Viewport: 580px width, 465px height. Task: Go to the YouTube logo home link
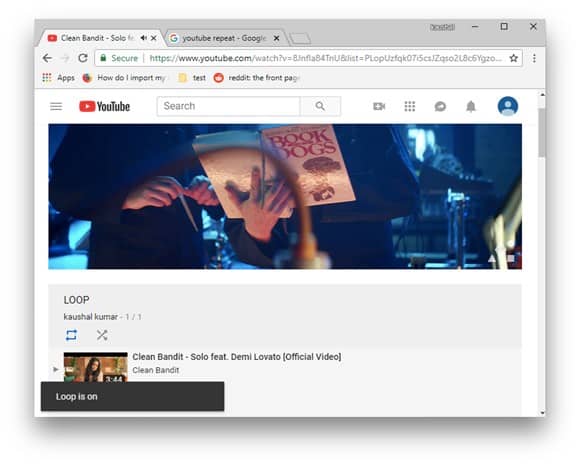coord(105,107)
